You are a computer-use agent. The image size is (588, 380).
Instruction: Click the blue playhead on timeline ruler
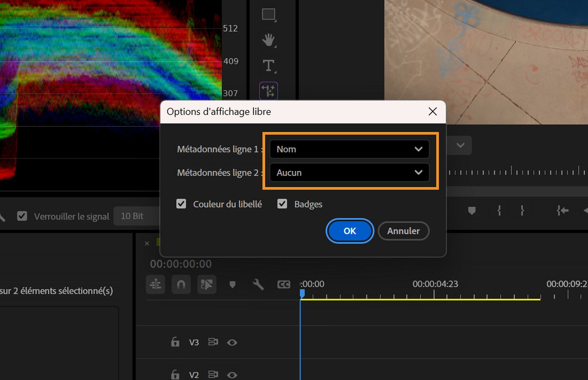coord(302,293)
